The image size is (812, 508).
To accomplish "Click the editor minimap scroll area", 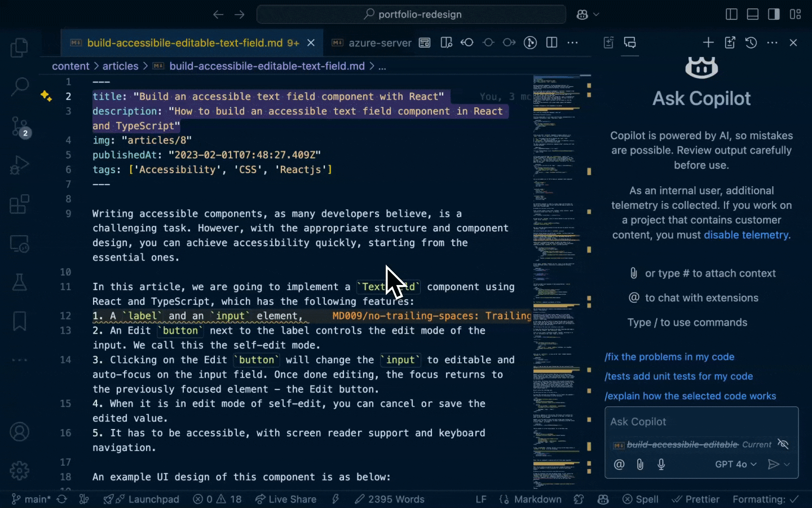I will [x=556, y=282].
